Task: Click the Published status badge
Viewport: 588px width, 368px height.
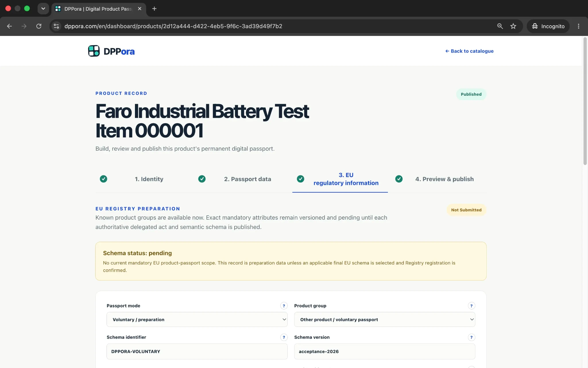Action: [x=471, y=94]
